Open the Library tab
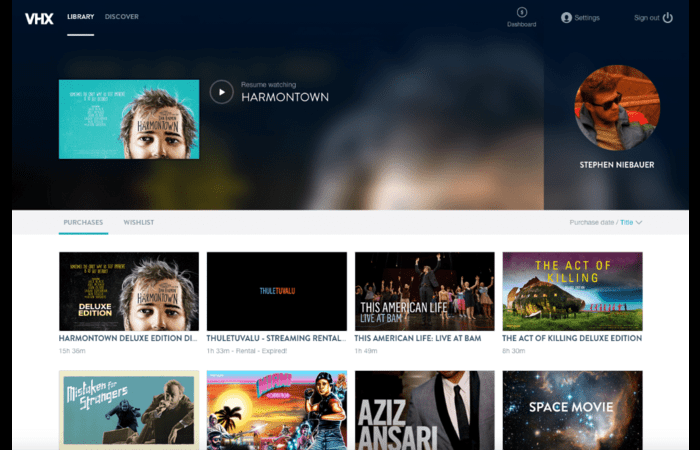Screen dimensions: 700x450 [x=80, y=17]
